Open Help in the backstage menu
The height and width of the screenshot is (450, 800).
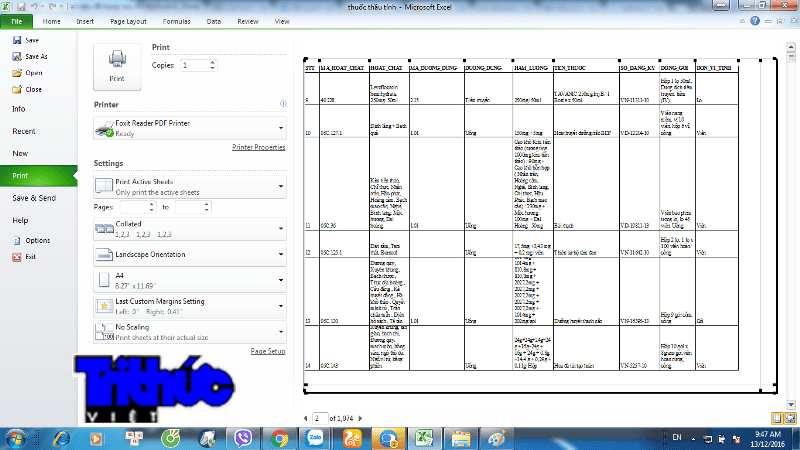[20, 220]
